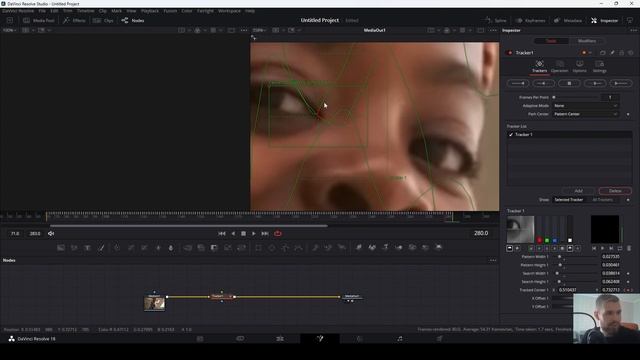Select the MediaOut node in graph
640x360 pixels.
(351, 297)
